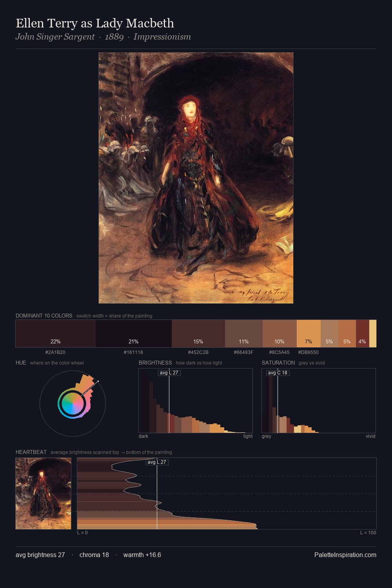Screen dimensions: 392x588
Task: Choose the 11% brown swatch
Action: click(244, 334)
